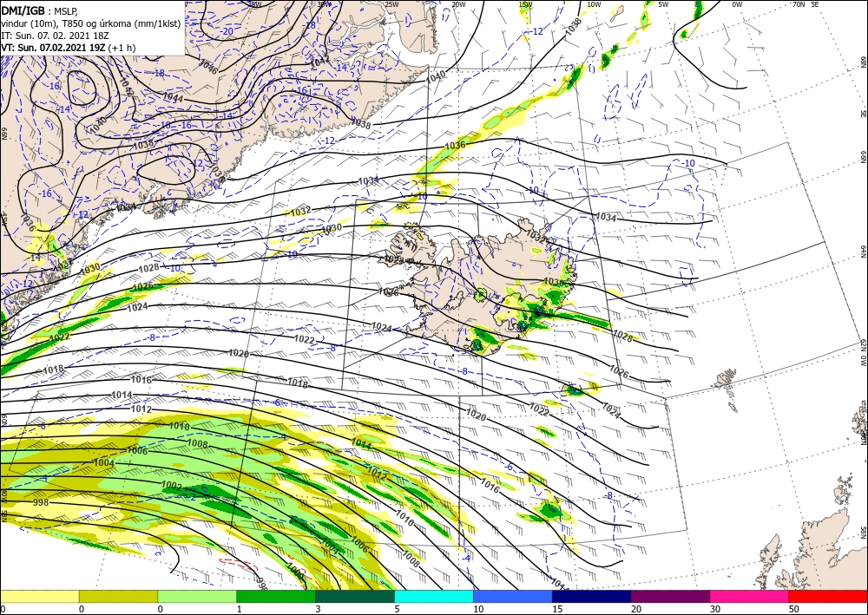Click legend value '15' below the color bar
Screen dimensions: 868x615
click(557, 609)
